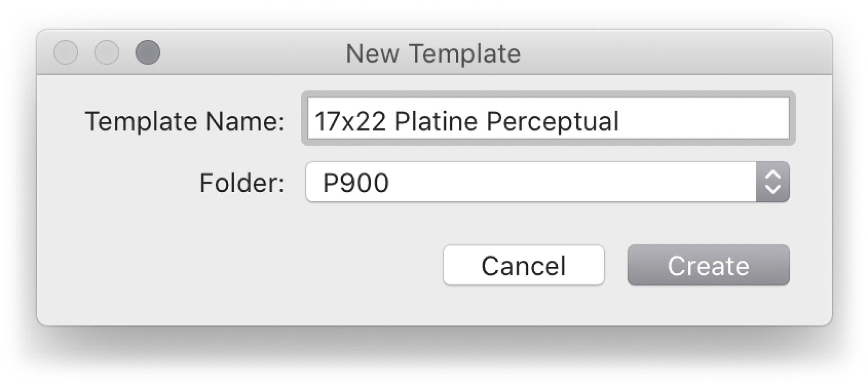Click the "New Template" window title
The height and width of the screenshot is (384, 868).
(x=433, y=53)
